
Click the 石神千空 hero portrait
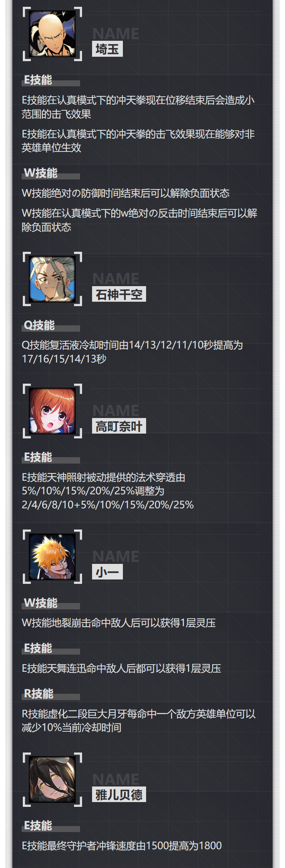pyautogui.click(x=52, y=279)
